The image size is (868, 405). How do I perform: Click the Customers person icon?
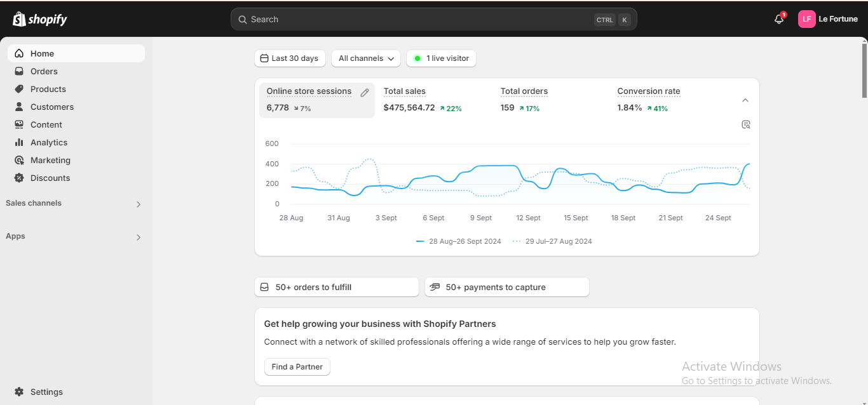coord(19,107)
